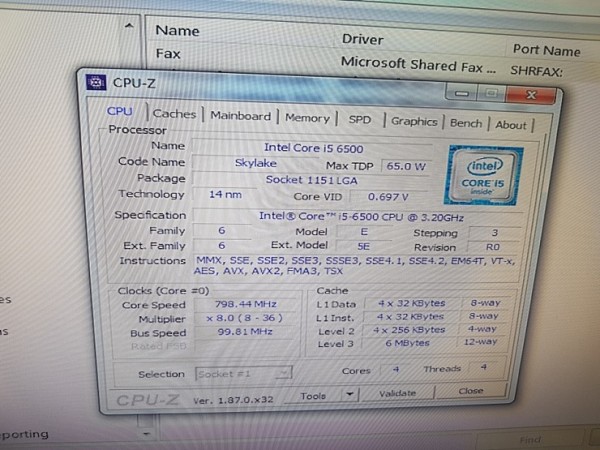This screenshot has width=600, height=450.
Task: Click the Tools button
Action: click(313, 396)
